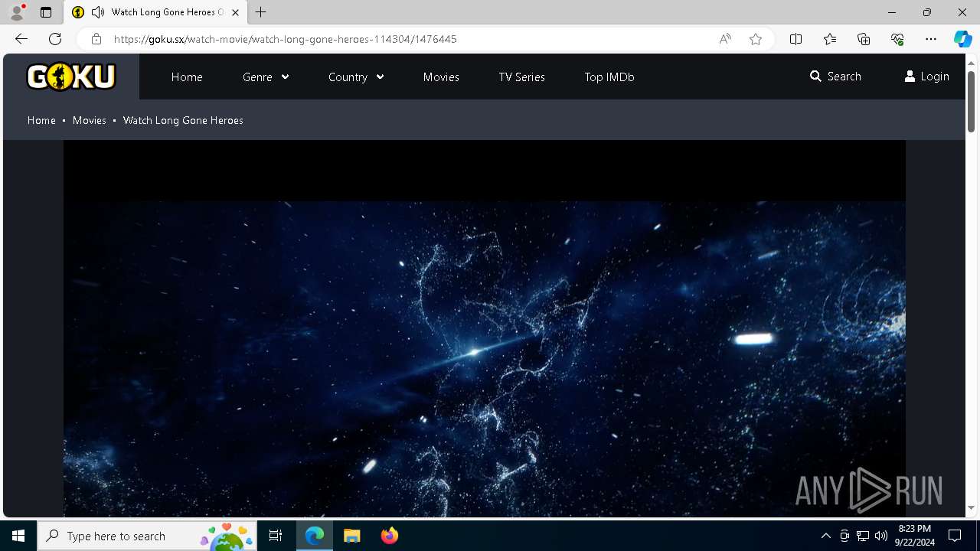Image resolution: width=980 pixels, height=551 pixels.
Task: Expand the Country dropdown
Action: pos(356,77)
